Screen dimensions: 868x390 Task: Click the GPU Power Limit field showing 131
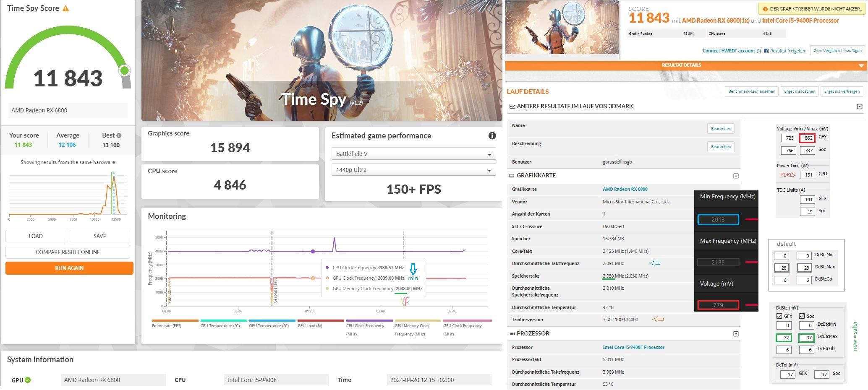point(808,175)
